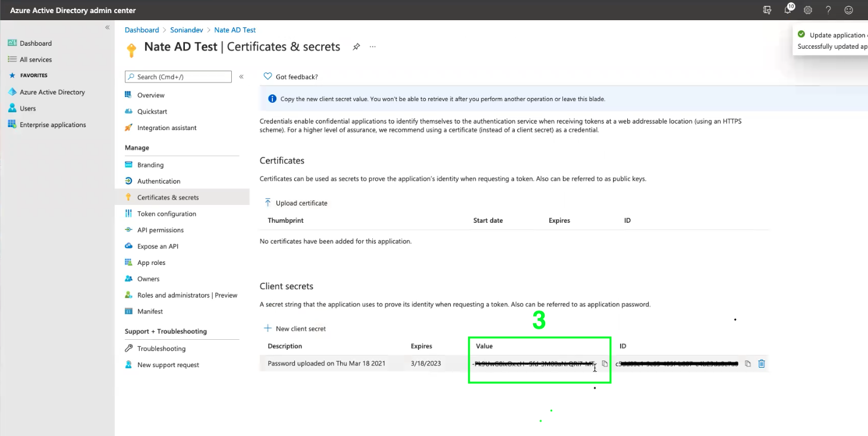868x436 pixels.
Task: Click the feedback smiley icon
Action: 849,10
